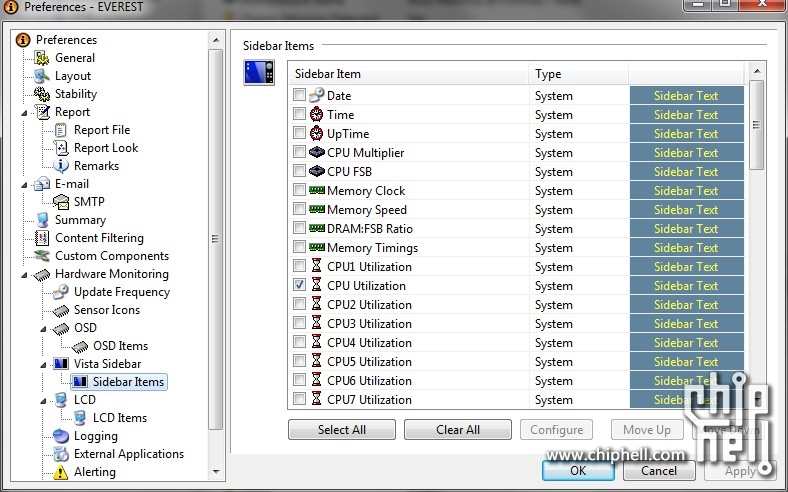Viewport: 788px width, 492px height.
Task: Click the General settings icon in tree
Action: tap(42, 58)
